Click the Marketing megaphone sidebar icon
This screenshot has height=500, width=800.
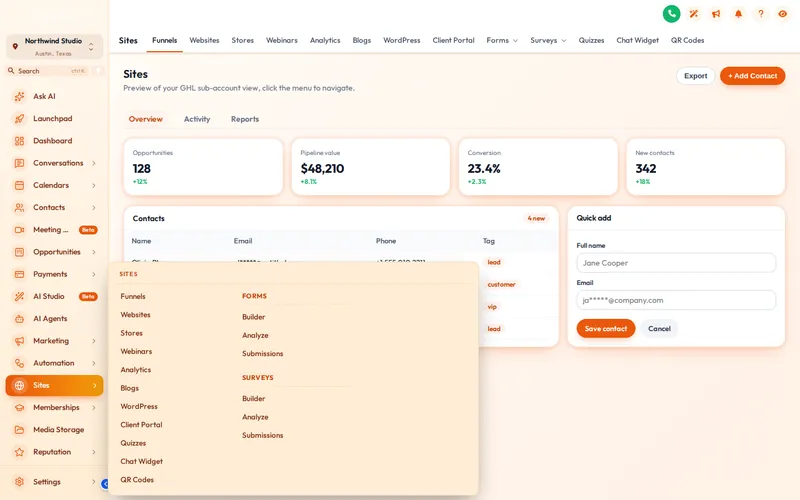19,341
